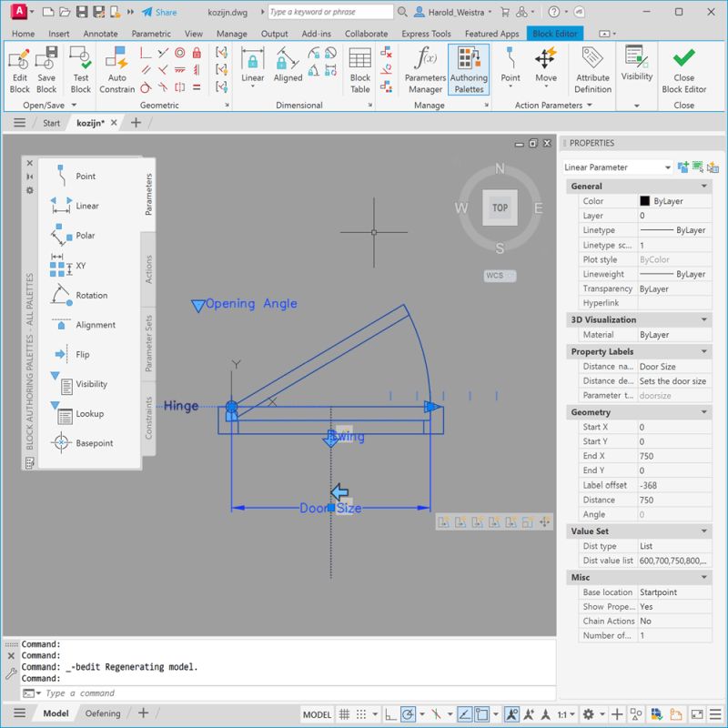Toggle ortho mode in status bar

tap(390, 714)
